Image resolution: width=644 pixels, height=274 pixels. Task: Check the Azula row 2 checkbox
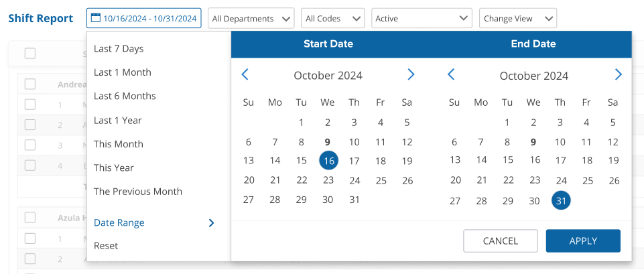click(x=30, y=259)
